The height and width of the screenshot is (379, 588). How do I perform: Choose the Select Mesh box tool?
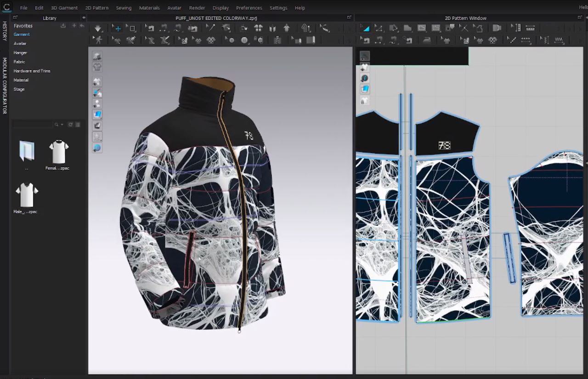click(132, 29)
